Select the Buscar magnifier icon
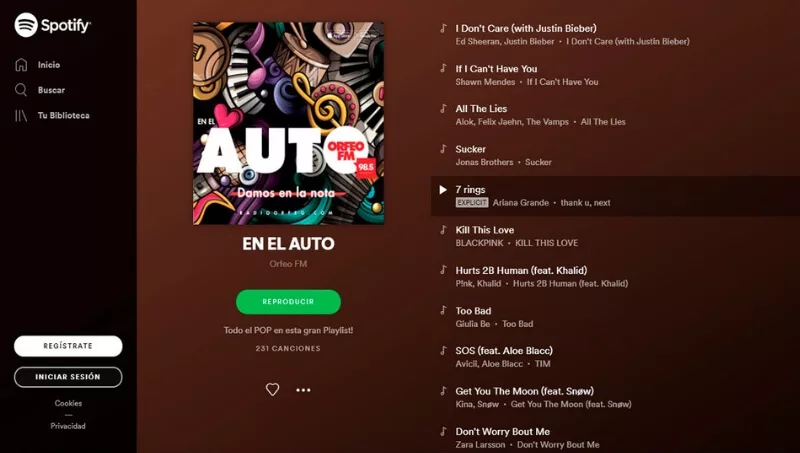Viewport: 800px width, 453px height. coord(21,90)
